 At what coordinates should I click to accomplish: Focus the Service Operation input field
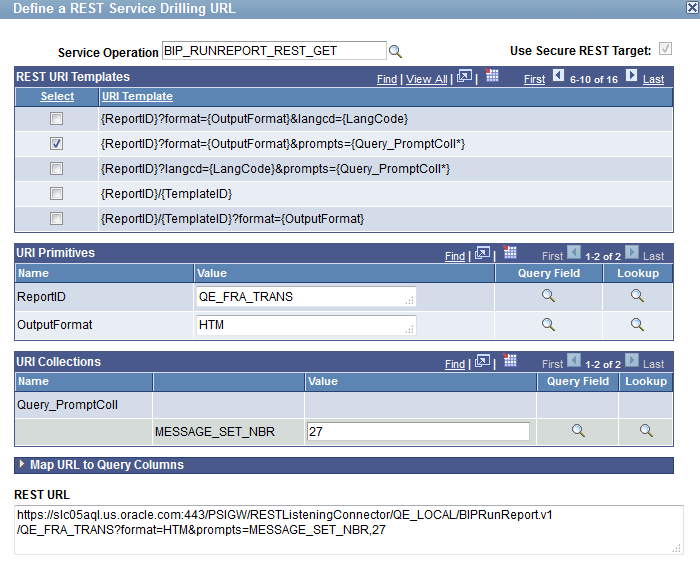coord(274,51)
